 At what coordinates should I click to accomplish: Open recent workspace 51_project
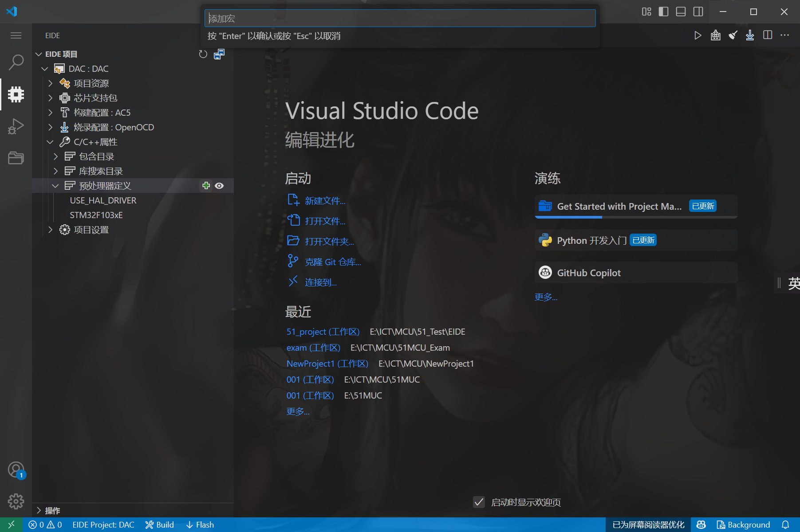(323, 332)
